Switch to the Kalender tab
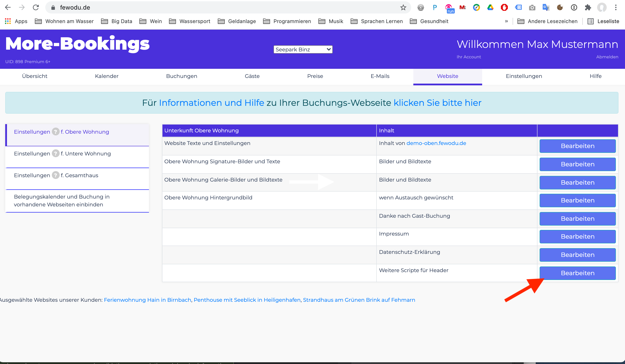 click(x=107, y=76)
